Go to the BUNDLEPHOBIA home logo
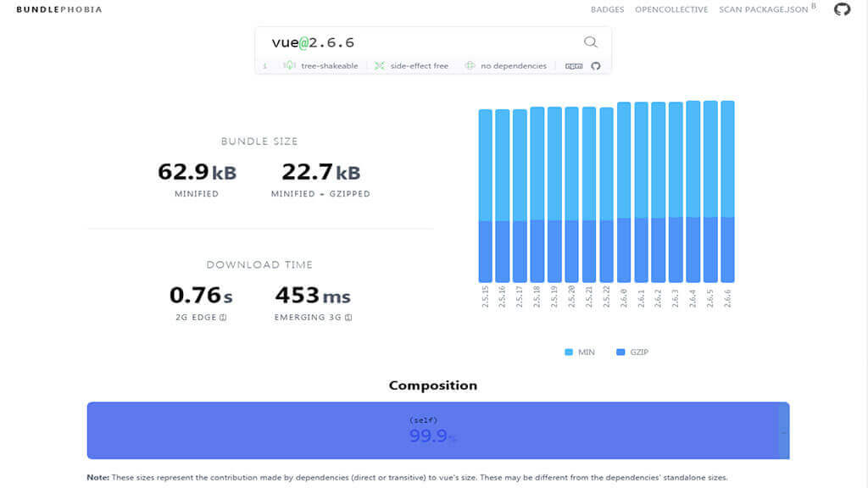The image size is (868, 488). click(x=59, y=9)
